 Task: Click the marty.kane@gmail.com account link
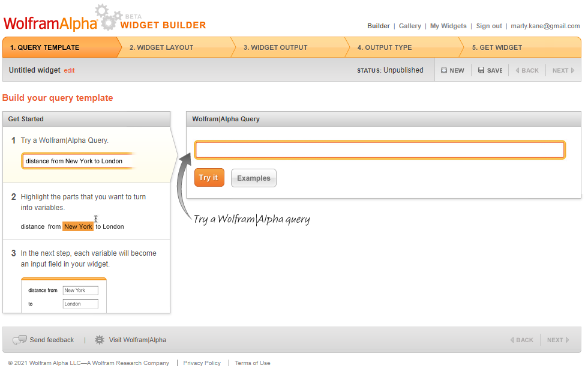pyautogui.click(x=545, y=26)
